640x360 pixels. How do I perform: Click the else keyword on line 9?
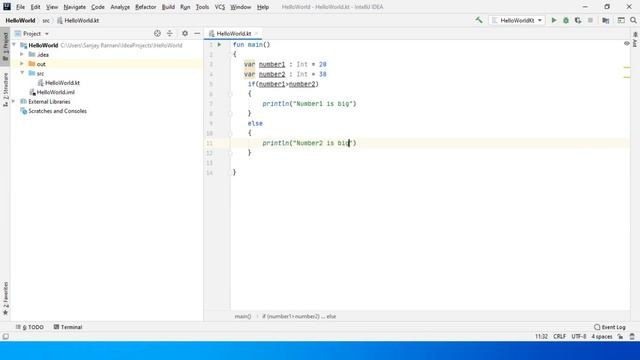coord(255,123)
